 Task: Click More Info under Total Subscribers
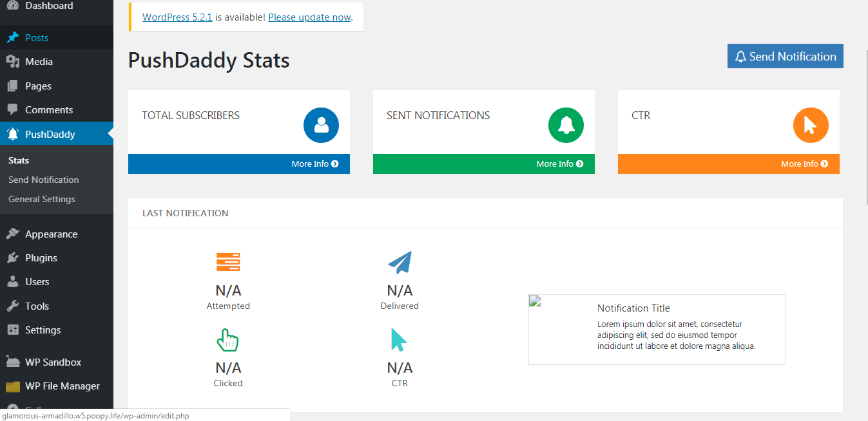(315, 164)
